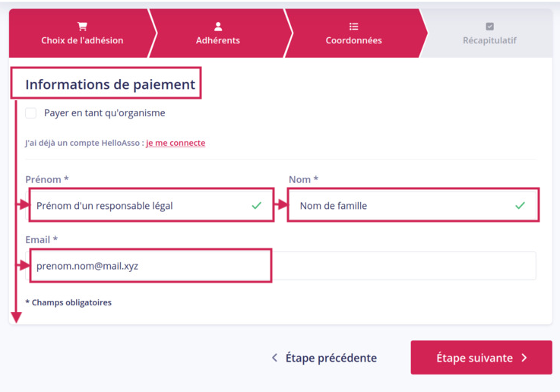Jump to the Récapitulatif step
This screenshot has width=560, height=392.
[489, 40]
